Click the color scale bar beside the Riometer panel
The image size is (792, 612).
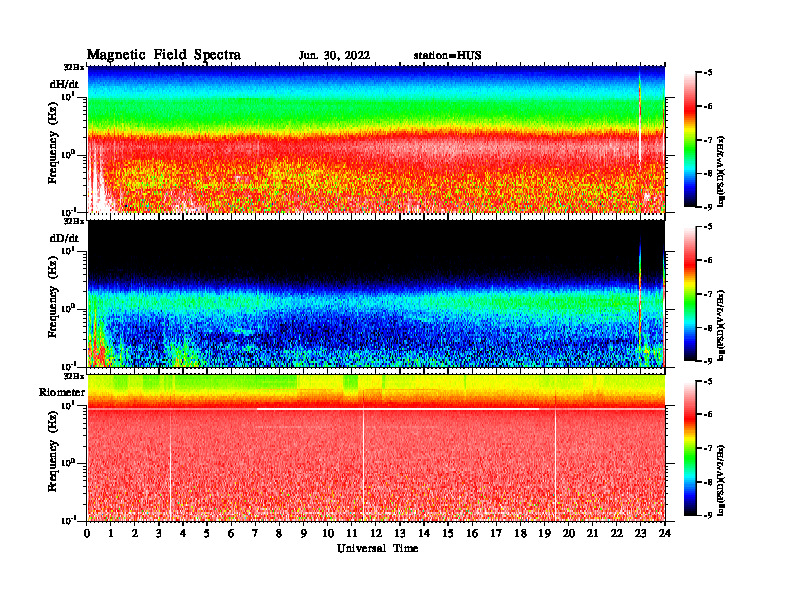tap(689, 448)
